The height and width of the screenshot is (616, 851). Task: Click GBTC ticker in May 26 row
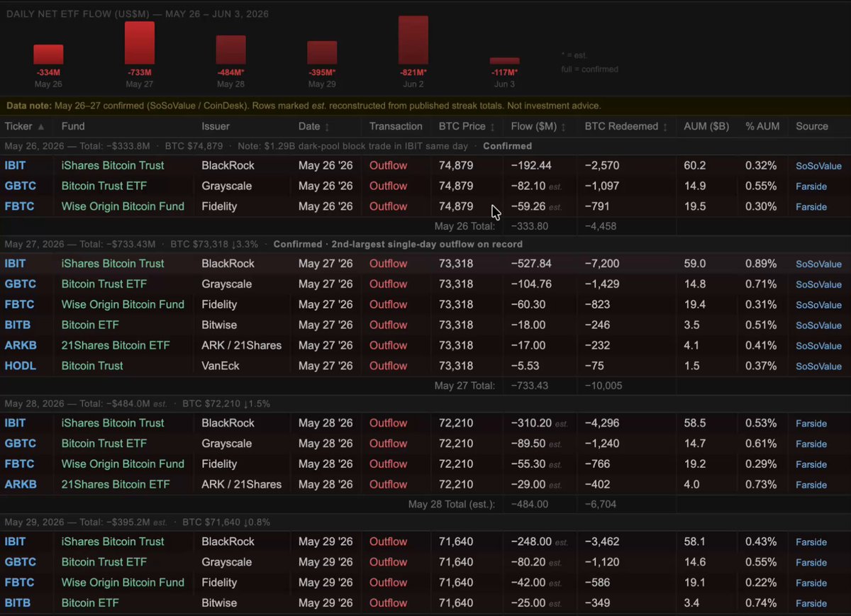pyautogui.click(x=21, y=186)
